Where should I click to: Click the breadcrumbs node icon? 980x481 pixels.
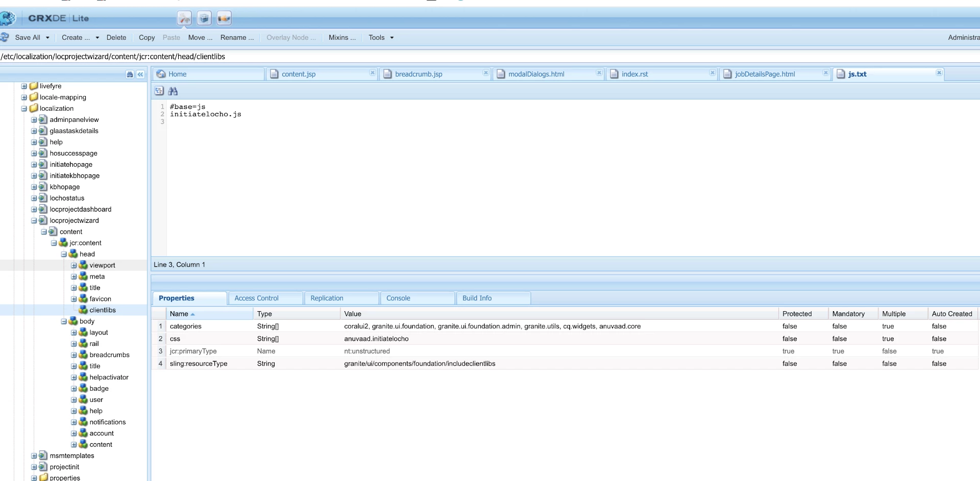[x=83, y=355]
